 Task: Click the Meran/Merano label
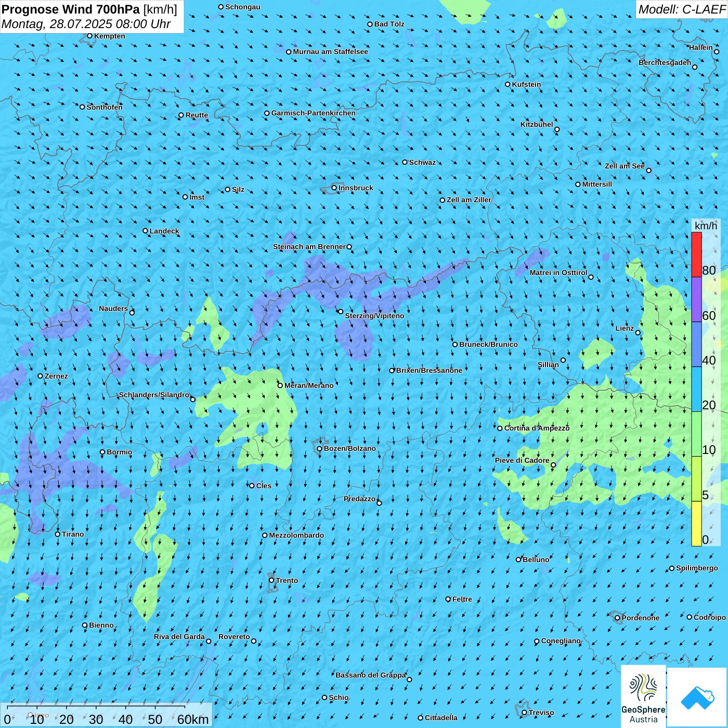(309, 385)
